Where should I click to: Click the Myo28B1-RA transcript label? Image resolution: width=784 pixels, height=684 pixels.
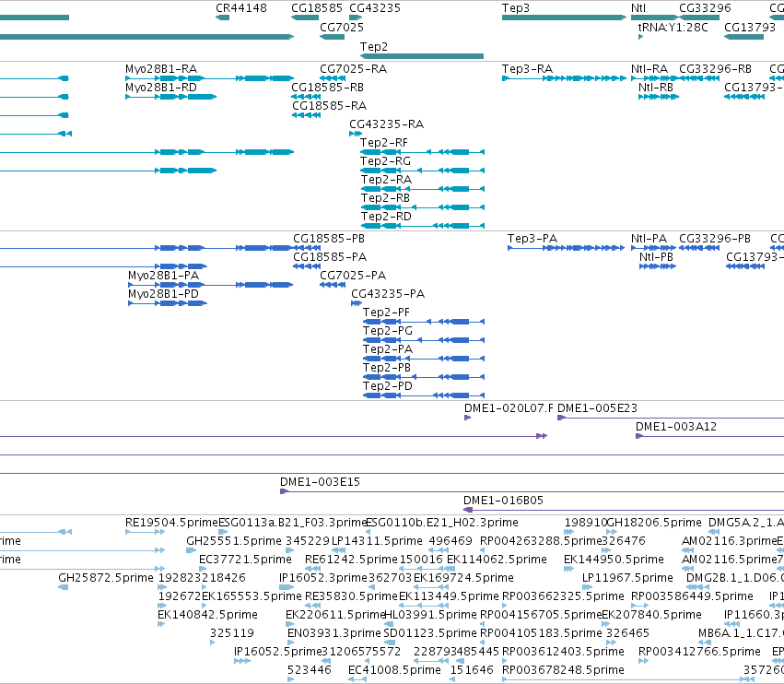161,69
